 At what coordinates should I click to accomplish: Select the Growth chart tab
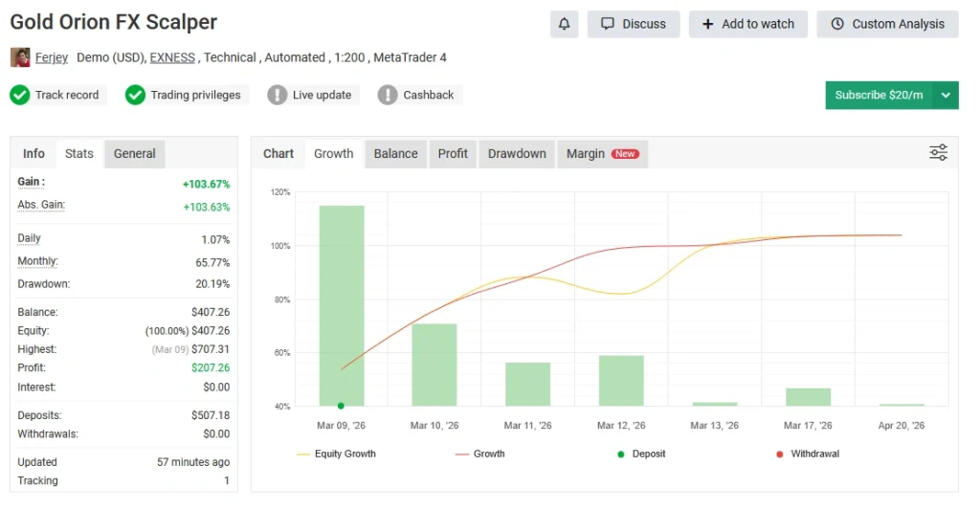coord(334,154)
